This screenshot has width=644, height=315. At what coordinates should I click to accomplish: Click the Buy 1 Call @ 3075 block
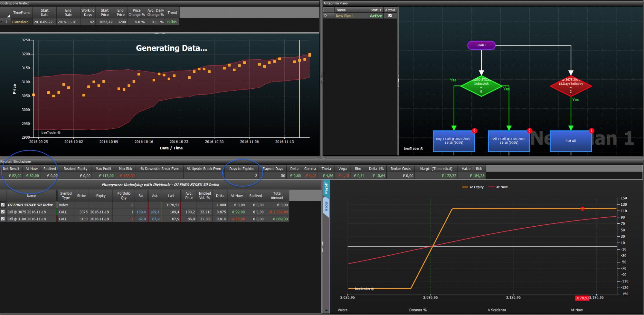point(454,141)
